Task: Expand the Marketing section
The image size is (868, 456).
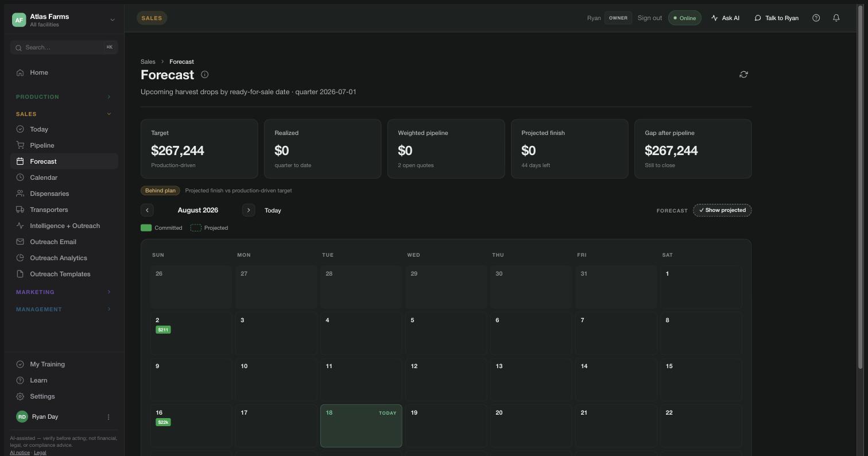Action: coord(64,292)
